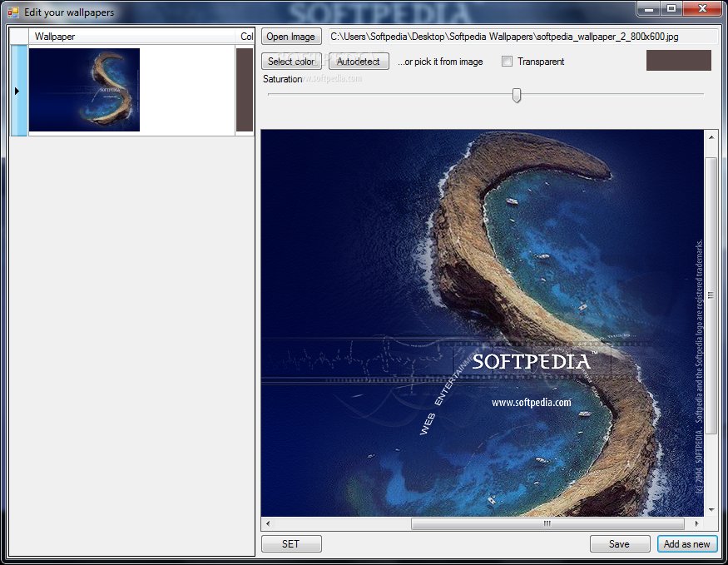Click the Col column header
Screen dimensions: 728x565
pyautogui.click(x=245, y=37)
